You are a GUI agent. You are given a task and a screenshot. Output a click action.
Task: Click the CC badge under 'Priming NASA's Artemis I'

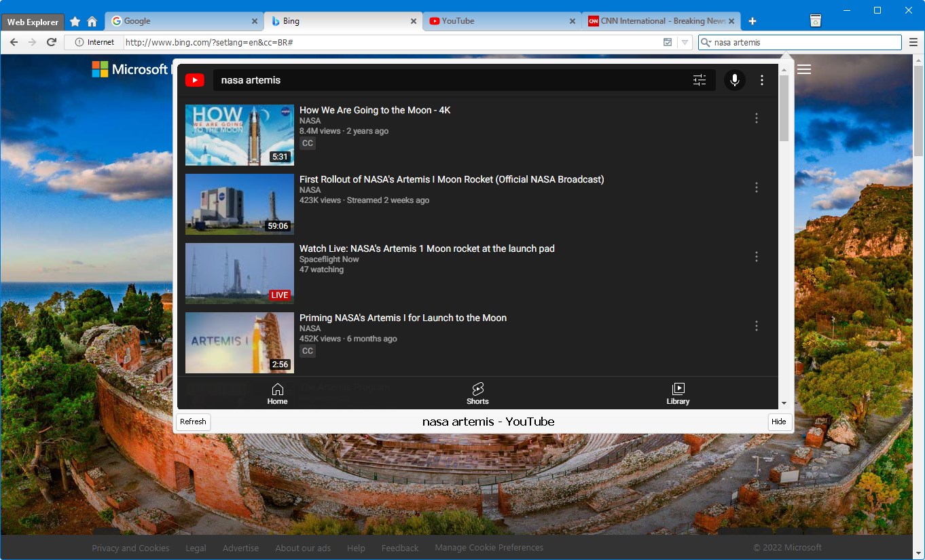[x=308, y=351]
